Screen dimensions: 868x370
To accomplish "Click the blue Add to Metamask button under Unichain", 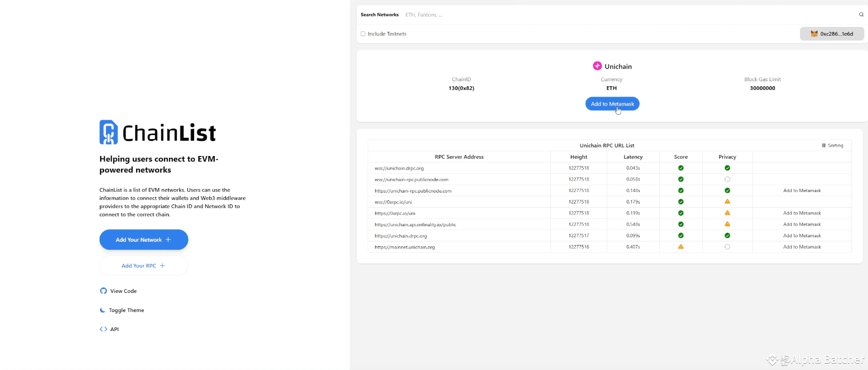I will [612, 104].
